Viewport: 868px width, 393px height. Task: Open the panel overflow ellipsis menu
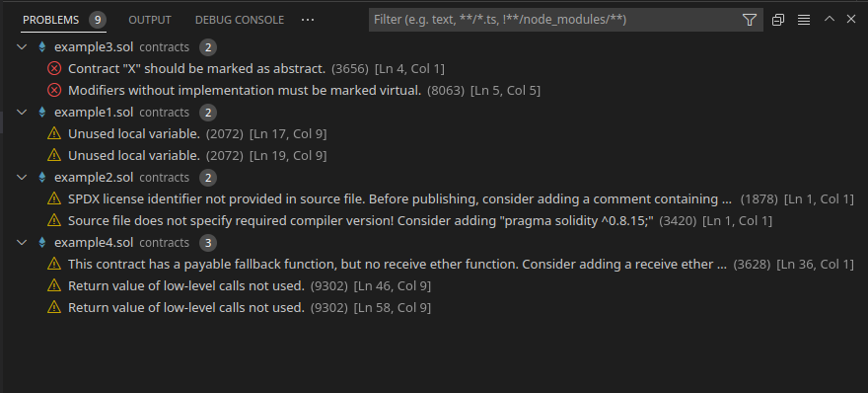coord(308,20)
